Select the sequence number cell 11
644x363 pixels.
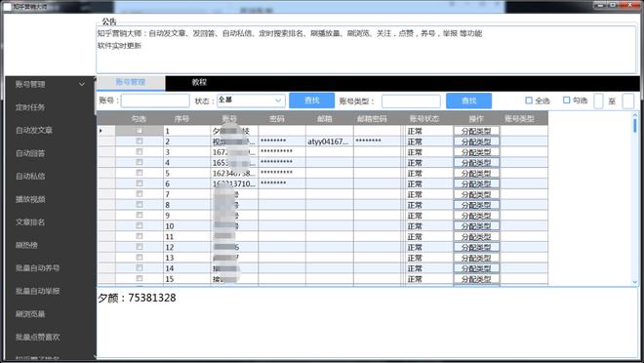tap(186, 236)
